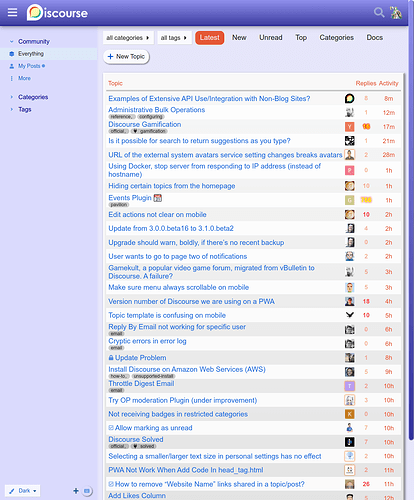414x500 pixels.
Task: Click replies count on Events Plugin row
Action: click(366, 200)
